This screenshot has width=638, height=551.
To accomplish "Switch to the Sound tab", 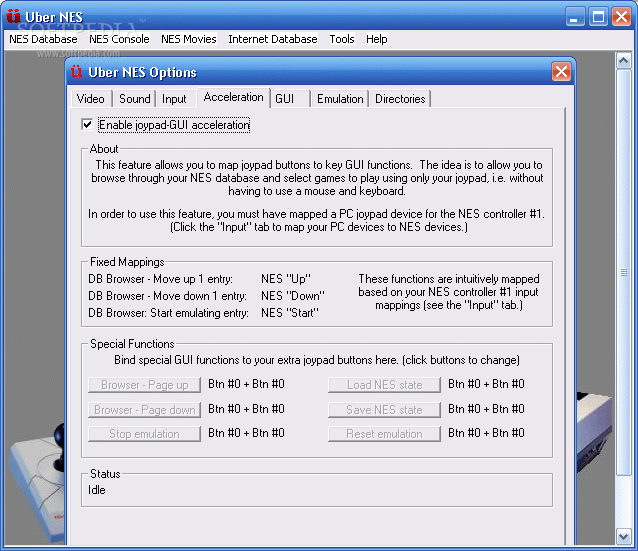I will 135,99.
